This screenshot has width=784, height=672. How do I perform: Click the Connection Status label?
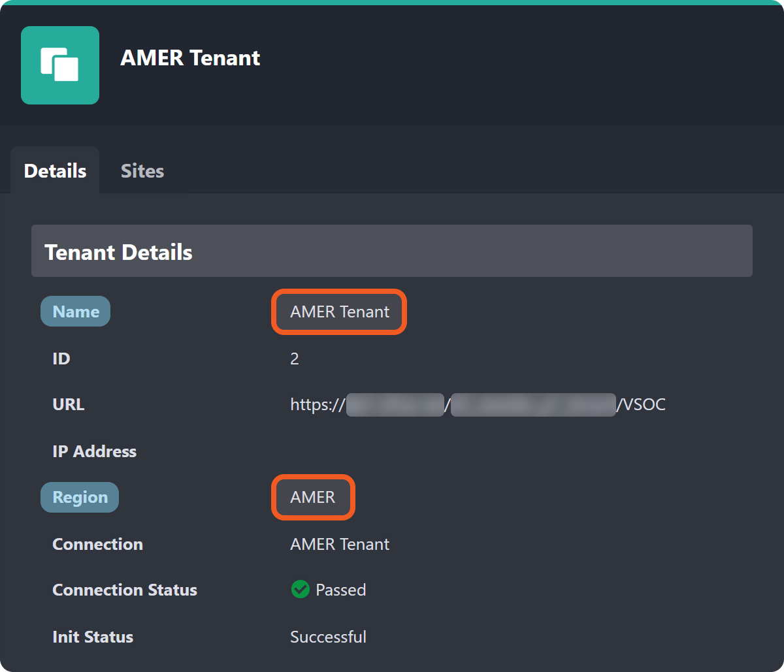click(125, 590)
